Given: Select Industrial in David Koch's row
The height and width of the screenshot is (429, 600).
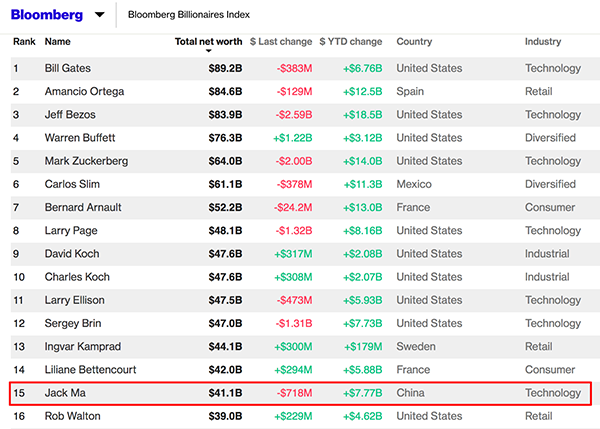Looking at the screenshot, I should (x=547, y=254).
